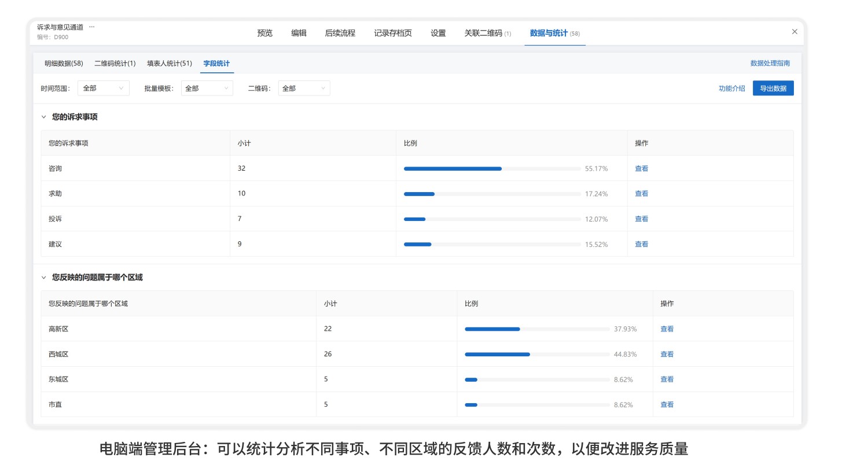Click the 15.52% percentage for 建议
Image resolution: width=868 pixels, height=472 pixels.
[x=596, y=245]
